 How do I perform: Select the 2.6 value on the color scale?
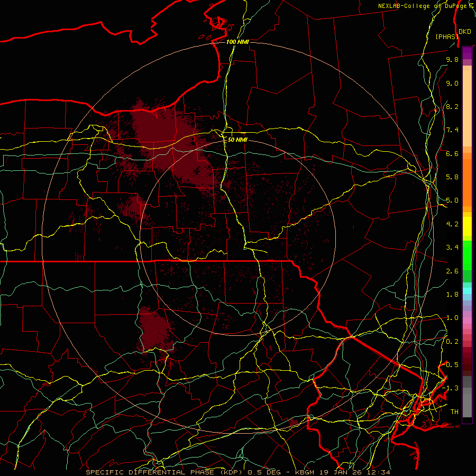pyautogui.click(x=452, y=271)
